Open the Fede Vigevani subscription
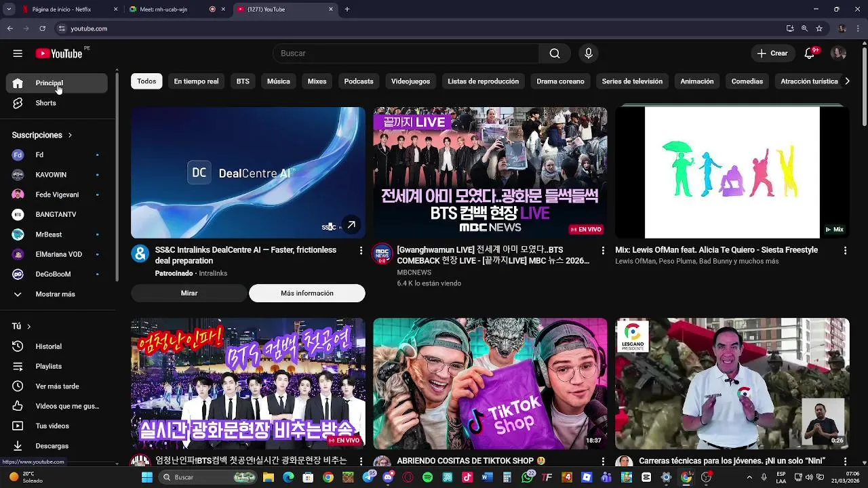 pyautogui.click(x=57, y=195)
